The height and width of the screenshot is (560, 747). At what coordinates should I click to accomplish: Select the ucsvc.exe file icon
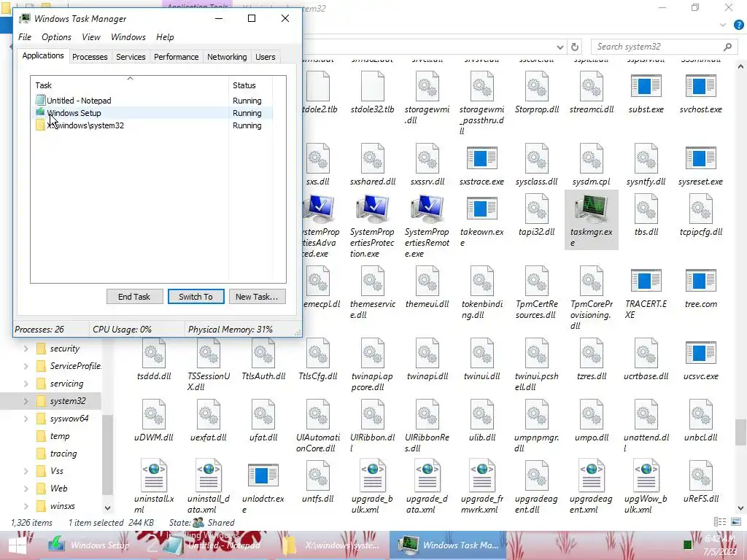[x=700, y=354]
